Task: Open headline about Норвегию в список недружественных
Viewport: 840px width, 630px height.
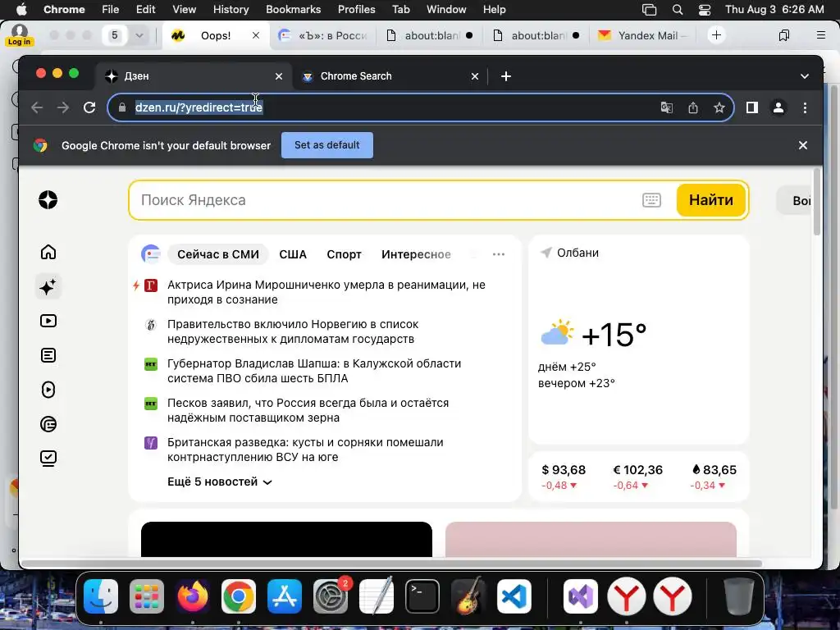Action: (293, 331)
